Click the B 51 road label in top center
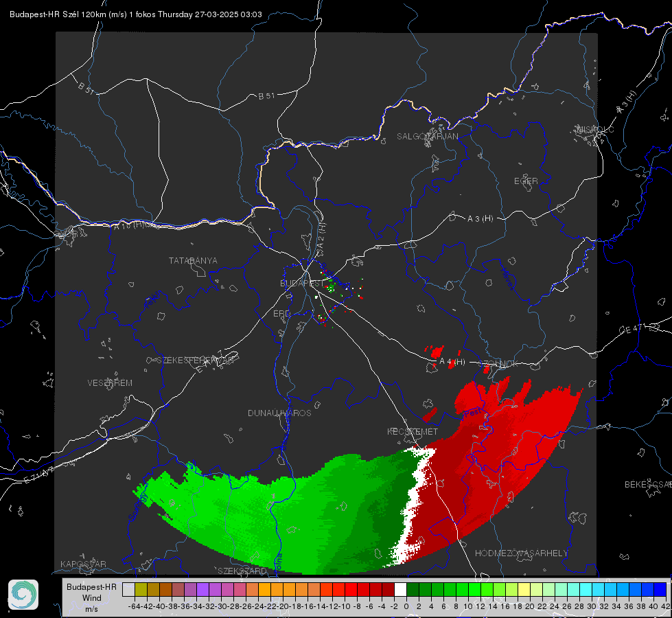The image size is (672, 618). coord(266,96)
